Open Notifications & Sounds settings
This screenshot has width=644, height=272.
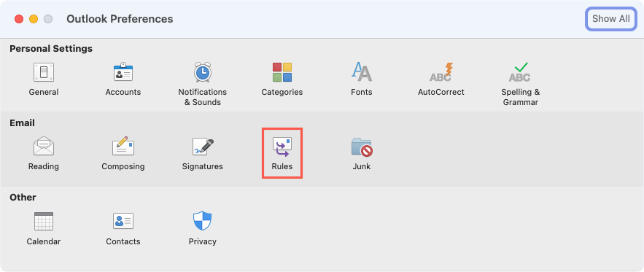click(203, 85)
